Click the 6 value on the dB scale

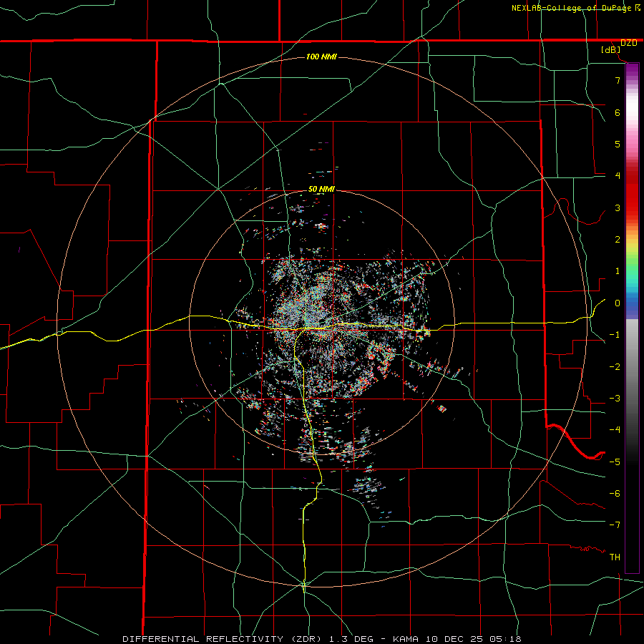tap(618, 112)
